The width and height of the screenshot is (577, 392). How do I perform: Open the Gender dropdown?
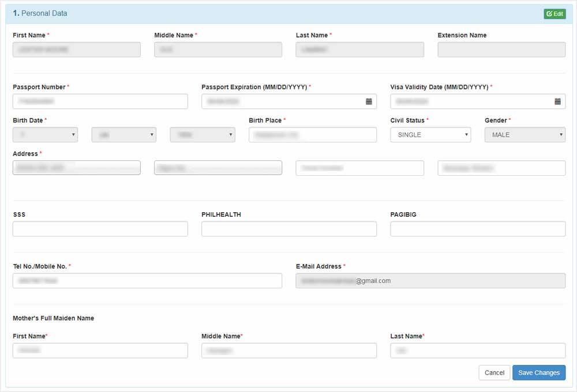[x=524, y=134]
